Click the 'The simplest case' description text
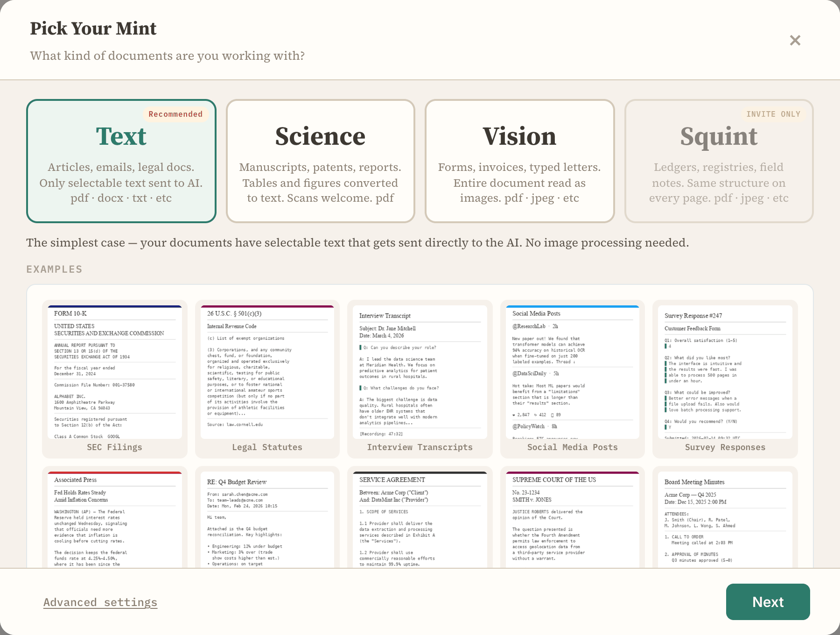Image resolution: width=840 pixels, height=635 pixels. coord(357,243)
